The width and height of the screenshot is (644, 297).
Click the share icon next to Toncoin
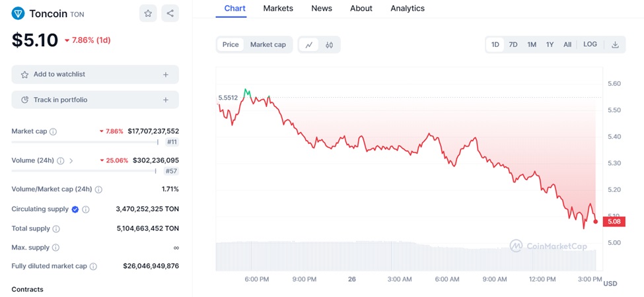coord(170,13)
